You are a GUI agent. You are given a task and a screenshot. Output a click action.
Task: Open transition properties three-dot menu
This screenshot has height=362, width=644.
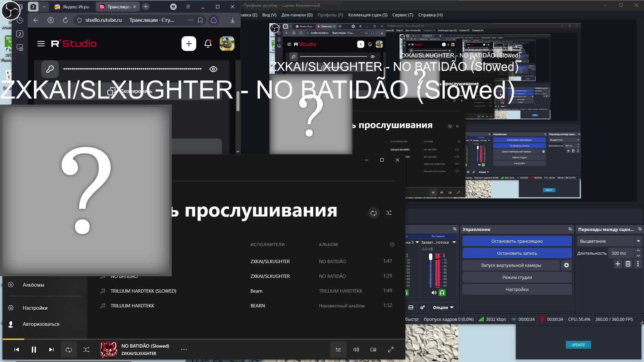coord(638,264)
